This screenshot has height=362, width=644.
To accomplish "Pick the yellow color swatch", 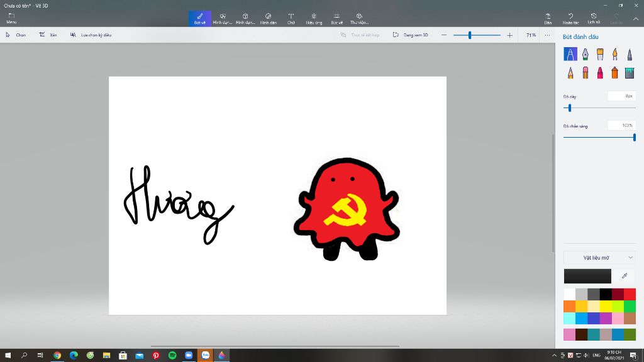I will coord(606,306).
